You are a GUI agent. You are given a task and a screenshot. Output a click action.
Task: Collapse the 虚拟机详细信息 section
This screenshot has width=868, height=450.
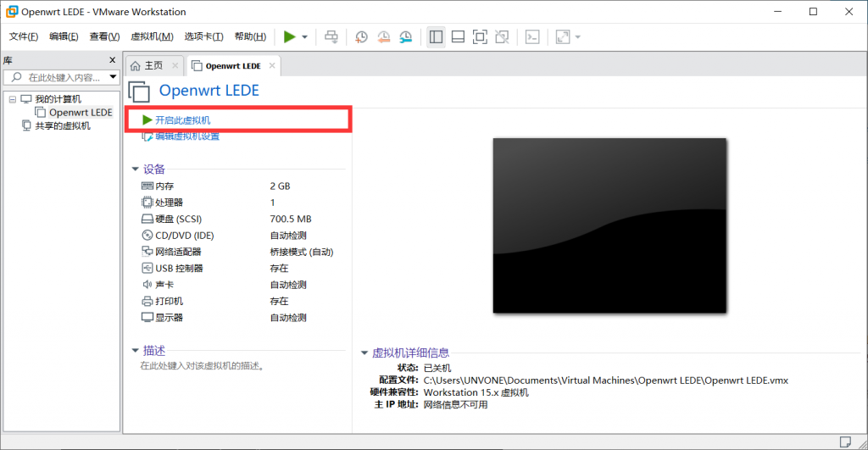pyautogui.click(x=364, y=353)
